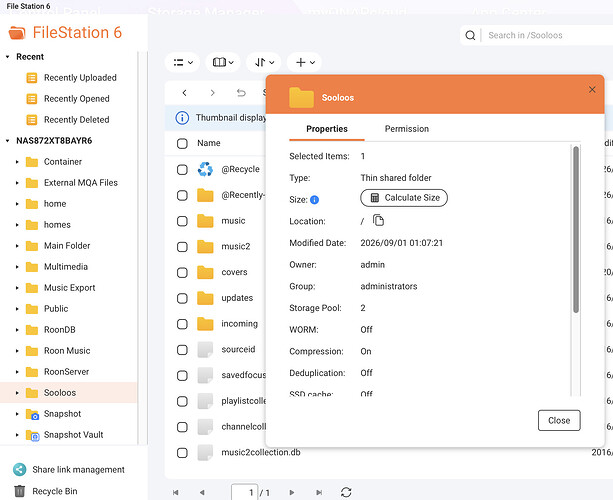Click the Sooloos folder icon in sidebar
Viewport: 613px width, 500px height.
click(32, 393)
